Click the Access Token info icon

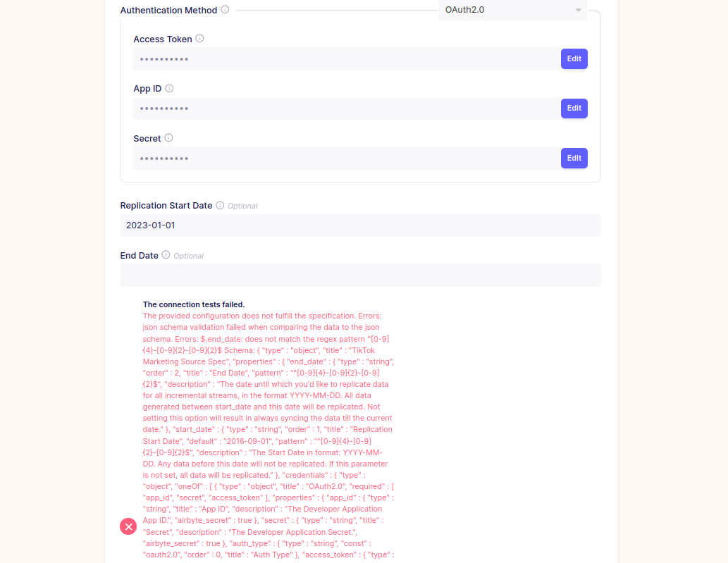point(199,38)
